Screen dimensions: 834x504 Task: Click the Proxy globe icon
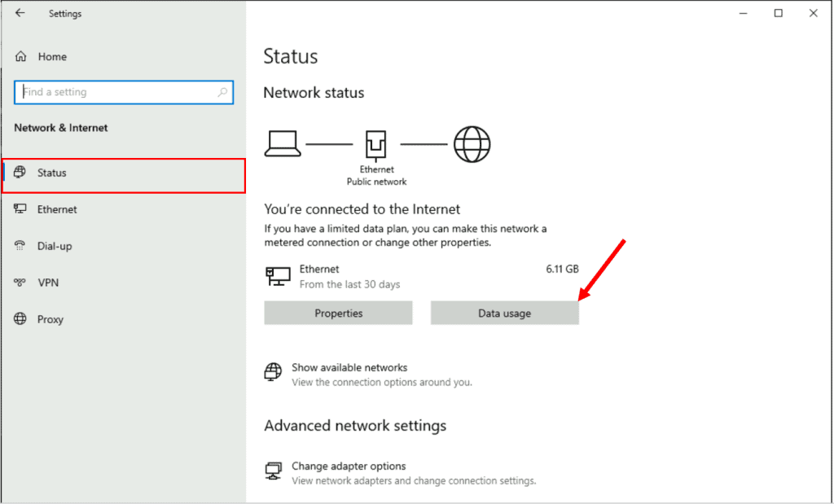point(20,319)
